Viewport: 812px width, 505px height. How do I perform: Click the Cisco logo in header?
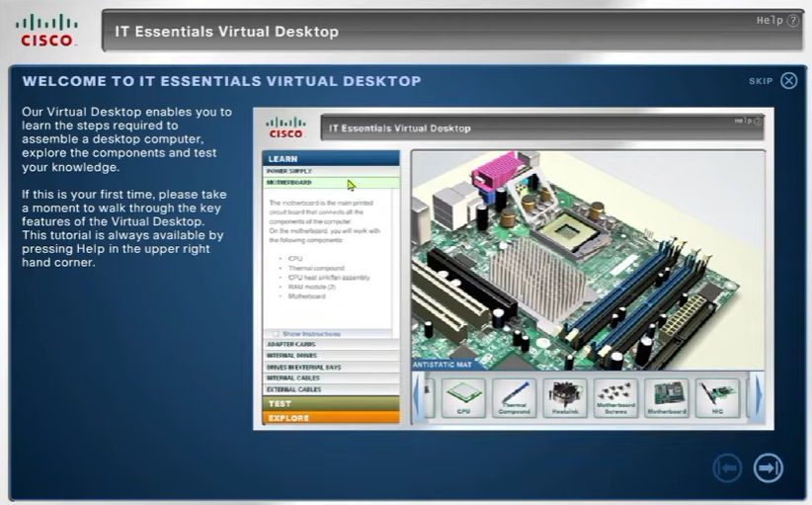(x=46, y=31)
